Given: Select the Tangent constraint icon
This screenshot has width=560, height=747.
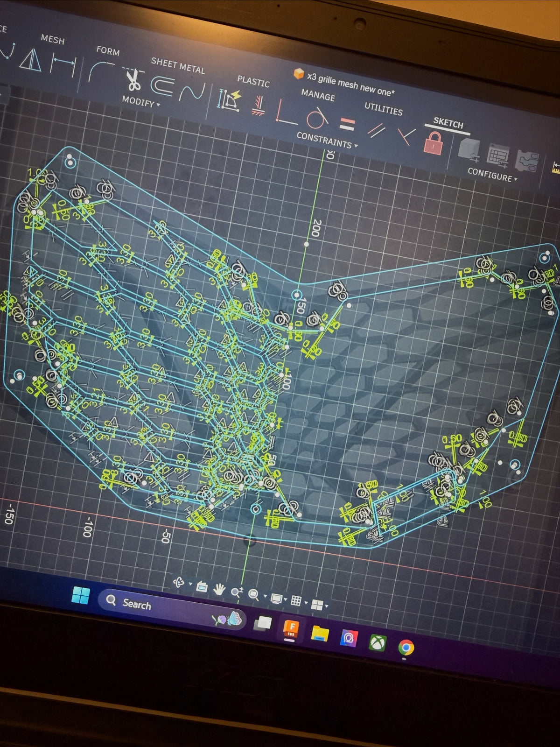Looking at the screenshot, I should pos(317,118).
